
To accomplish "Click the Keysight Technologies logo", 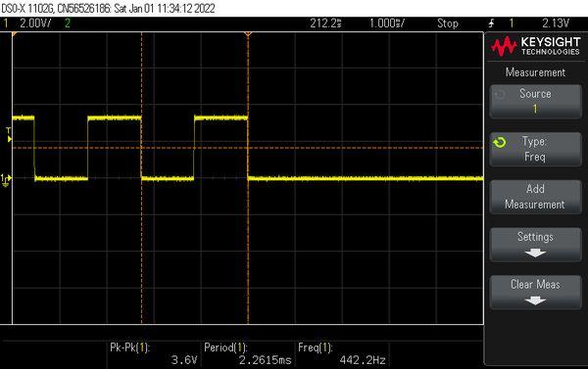I will coord(535,46).
